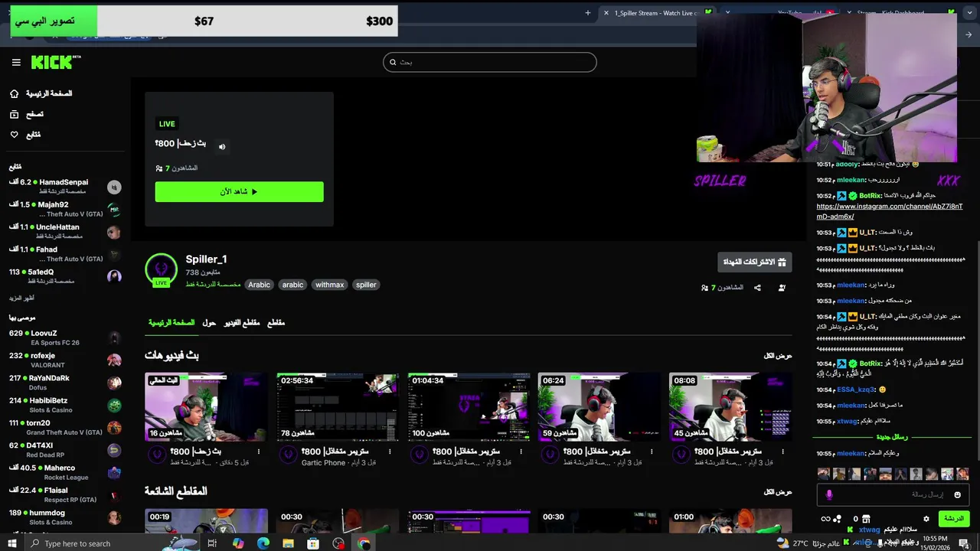Open options menu for the 01:04:34 video
The width and height of the screenshot is (980, 551).
click(x=521, y=452)
